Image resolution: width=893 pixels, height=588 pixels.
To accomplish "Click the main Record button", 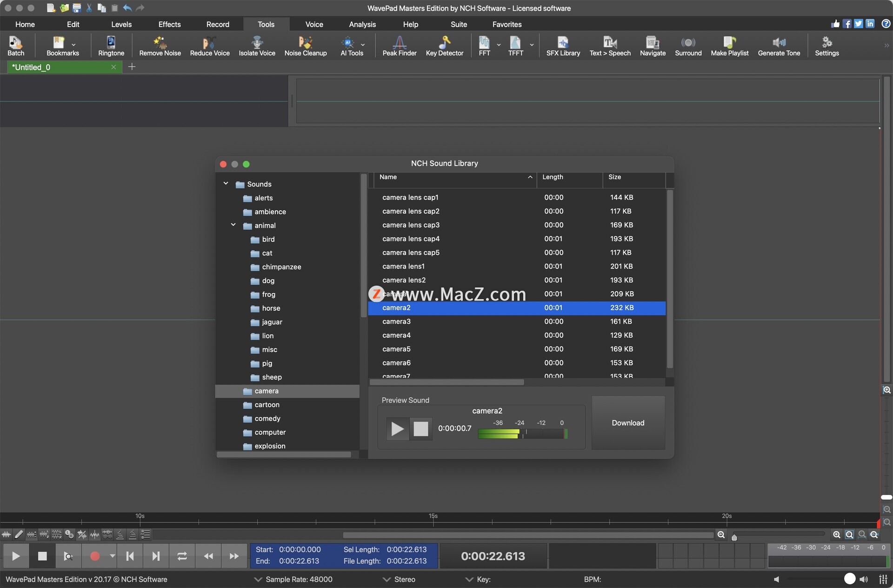I will (x=95, y=556).
